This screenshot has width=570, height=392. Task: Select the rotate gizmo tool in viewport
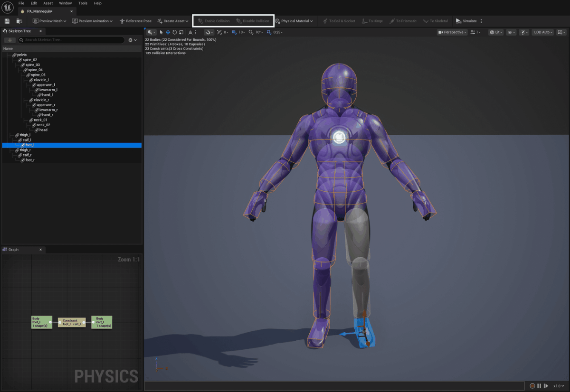[174, 32]
